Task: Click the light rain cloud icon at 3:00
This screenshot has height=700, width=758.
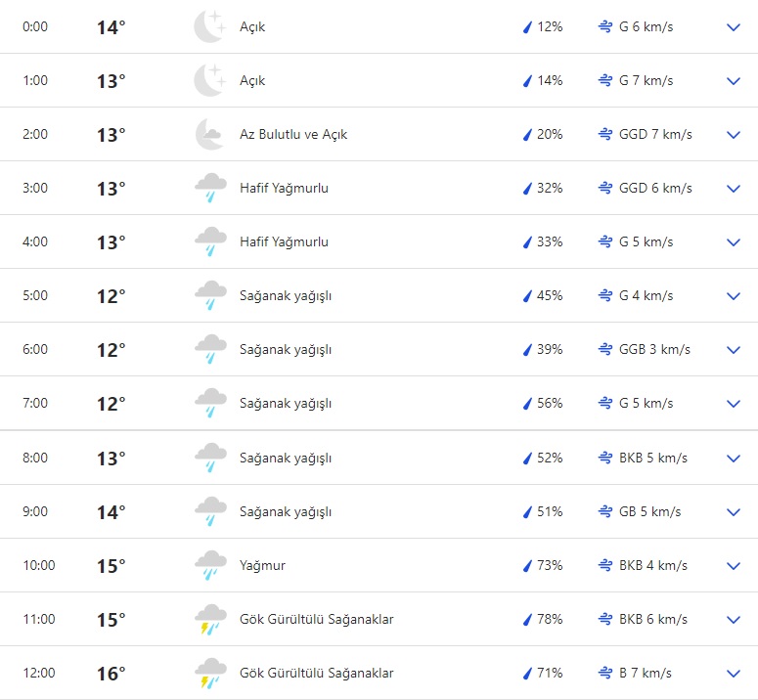Action: pyautogui.click(x=209, y=188)
